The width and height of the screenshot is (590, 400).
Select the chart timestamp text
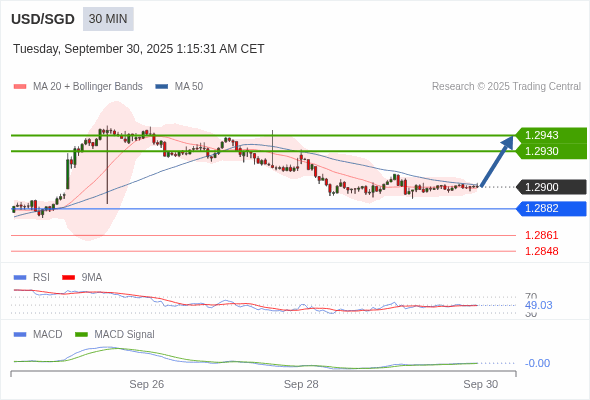click(x=138, y=49)
